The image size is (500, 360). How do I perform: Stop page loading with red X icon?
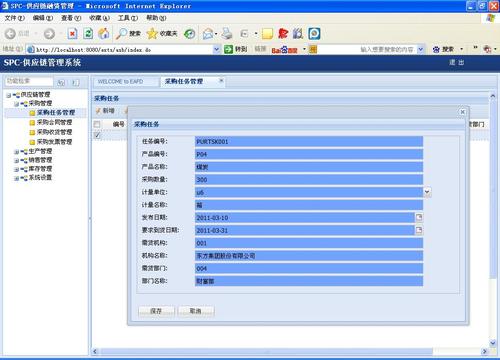[x=72, y=33]
